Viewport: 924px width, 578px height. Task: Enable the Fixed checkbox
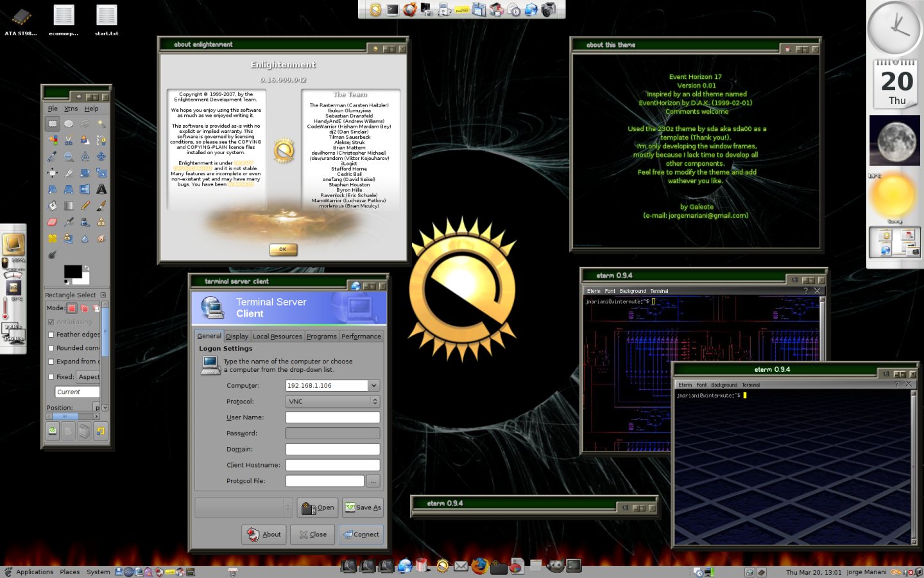tap(51, 377)
